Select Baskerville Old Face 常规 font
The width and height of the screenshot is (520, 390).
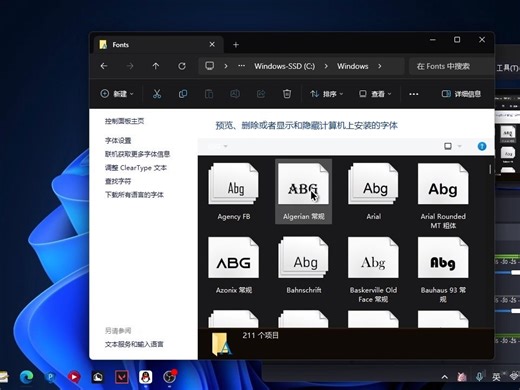coord(373,270)
